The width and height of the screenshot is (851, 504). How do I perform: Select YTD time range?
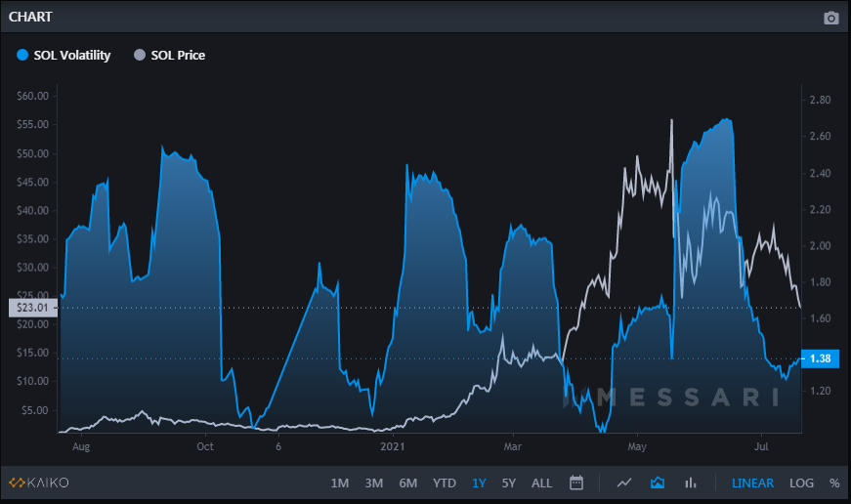tap(445, 483)
